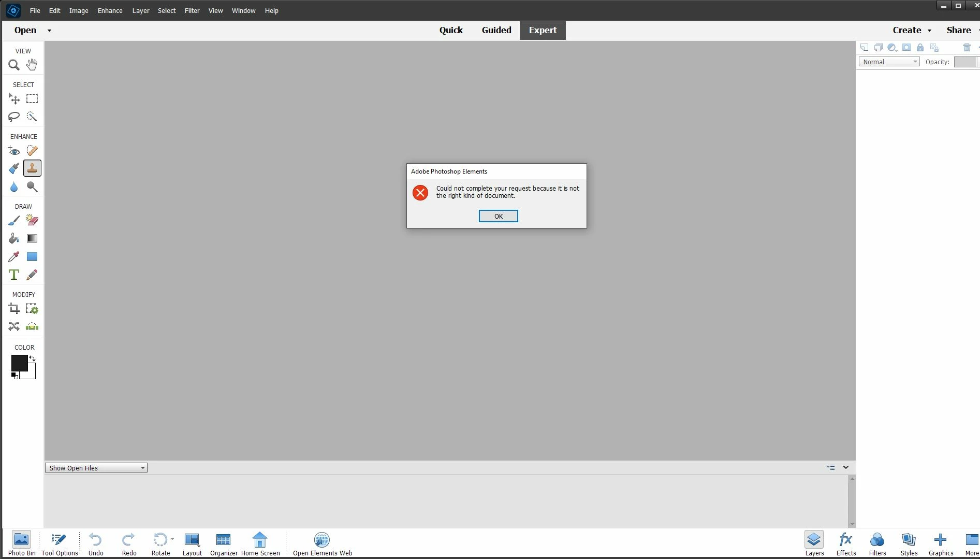
Task: Toggle the Tool Options panel
Action: click(x=60, y=543)
